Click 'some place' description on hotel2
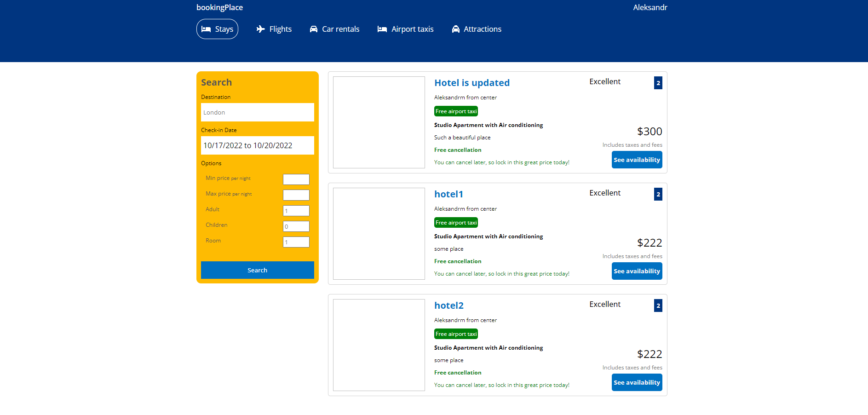This screenshot has height=415, width=868. pos(449,360)
